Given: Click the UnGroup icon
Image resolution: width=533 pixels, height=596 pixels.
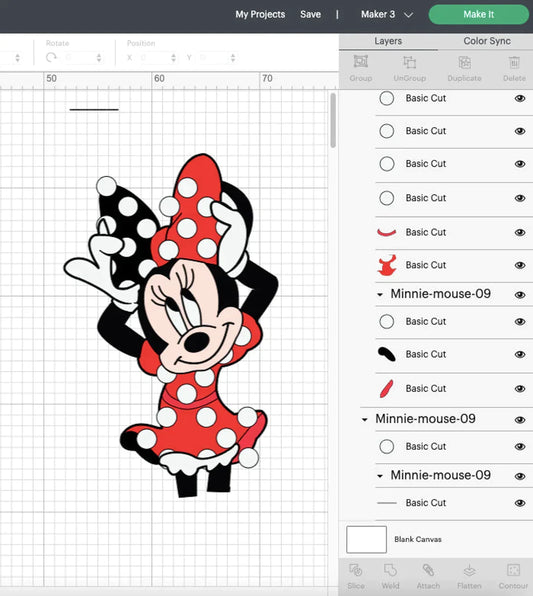Looking at the screenshot, I should click(x=409, y=62).
